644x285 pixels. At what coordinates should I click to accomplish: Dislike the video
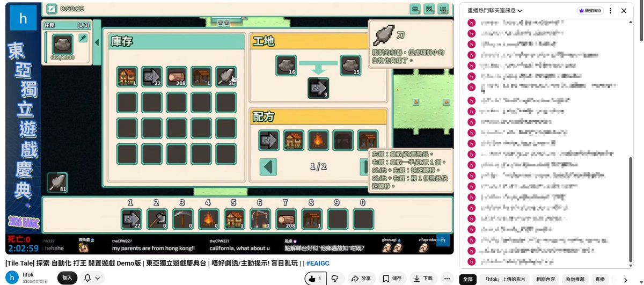tap(335, 278)
